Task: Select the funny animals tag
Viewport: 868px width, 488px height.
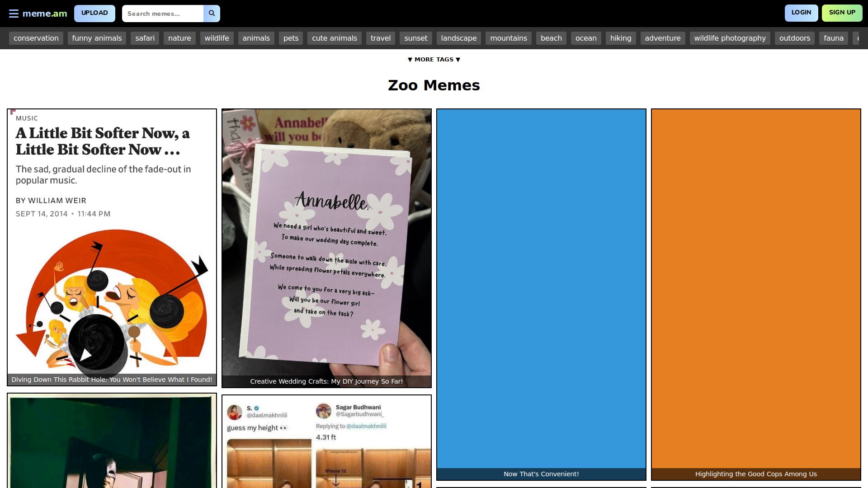Action: point(97,38)
